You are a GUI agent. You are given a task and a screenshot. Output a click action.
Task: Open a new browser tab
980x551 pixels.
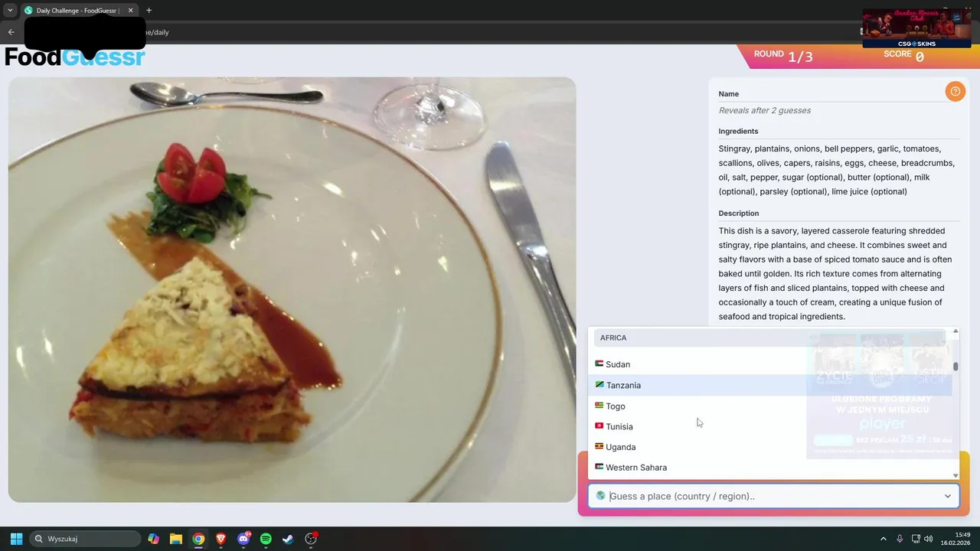tap(149, 11)
